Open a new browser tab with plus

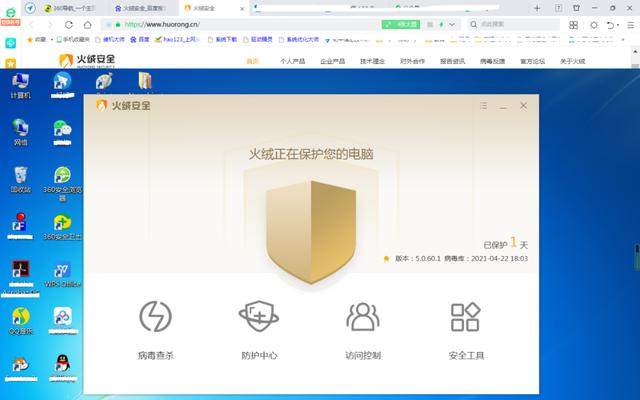[537, 8]
